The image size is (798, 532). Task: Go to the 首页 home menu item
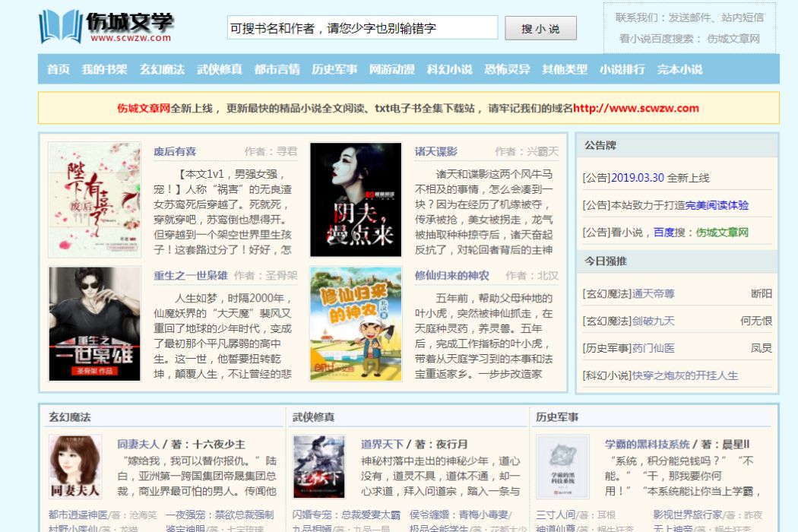click(x=58, y=69)
